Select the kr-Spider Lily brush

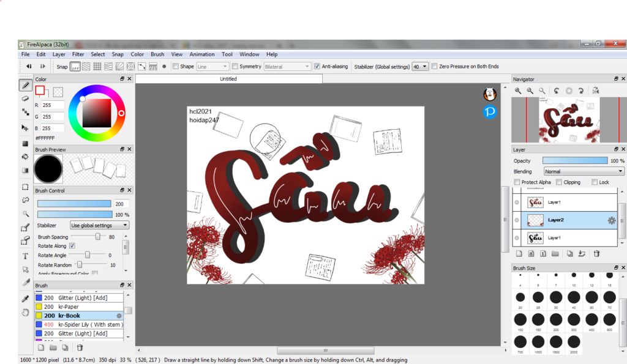pyautogui.click(x=79, y=324)
